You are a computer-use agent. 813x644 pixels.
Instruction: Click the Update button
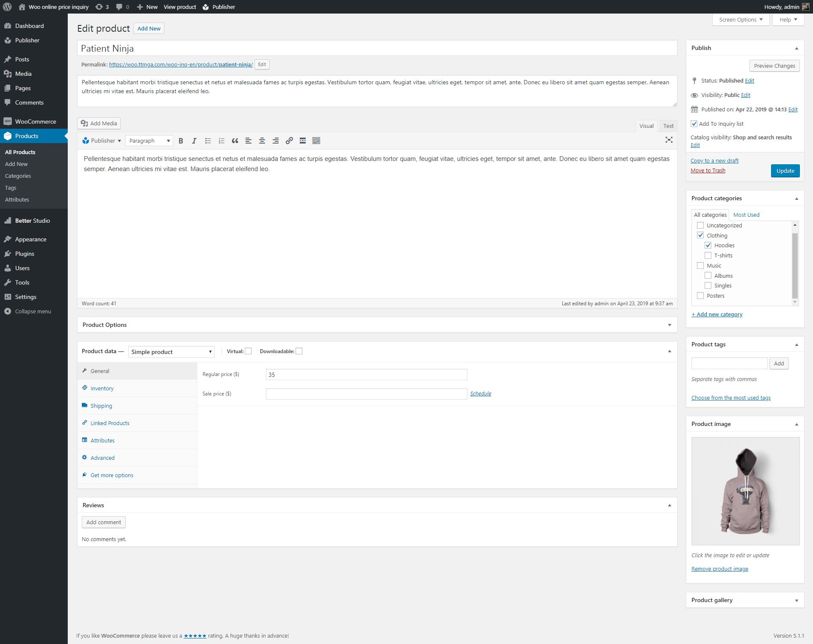point(785,171)
